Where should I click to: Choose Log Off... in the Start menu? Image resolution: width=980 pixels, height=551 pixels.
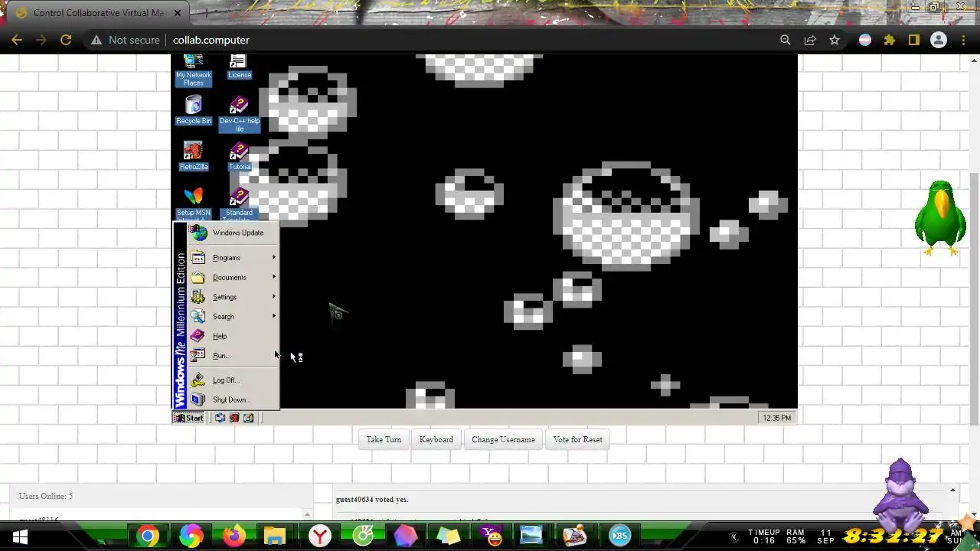click(233, 380)
